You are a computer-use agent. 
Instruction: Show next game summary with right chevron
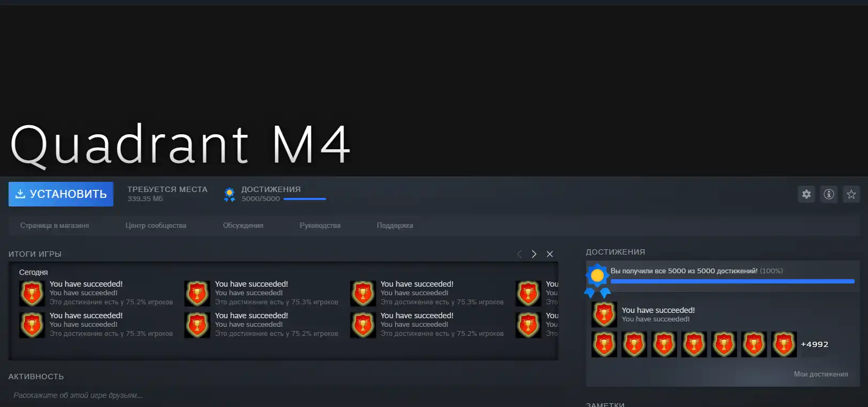[534, 254]
